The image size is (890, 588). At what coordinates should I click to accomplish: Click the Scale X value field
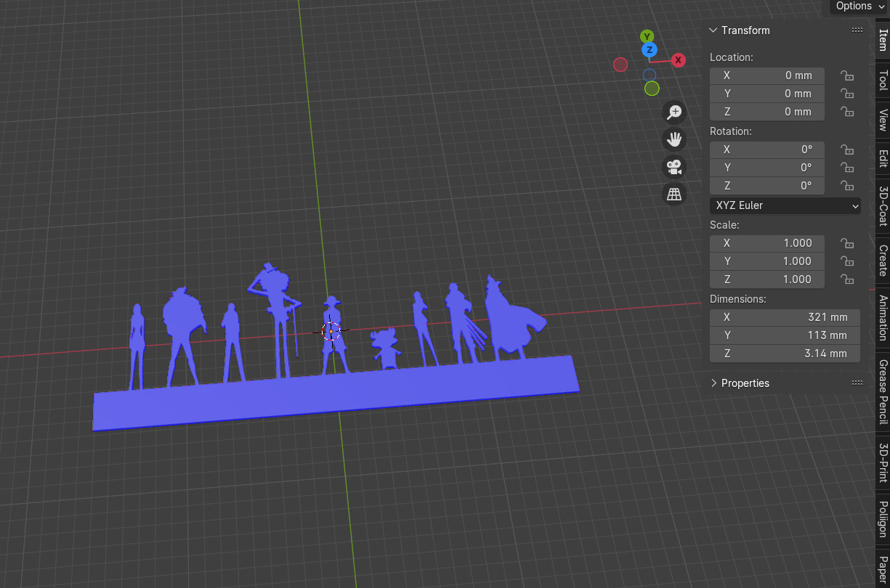point(767,243)
